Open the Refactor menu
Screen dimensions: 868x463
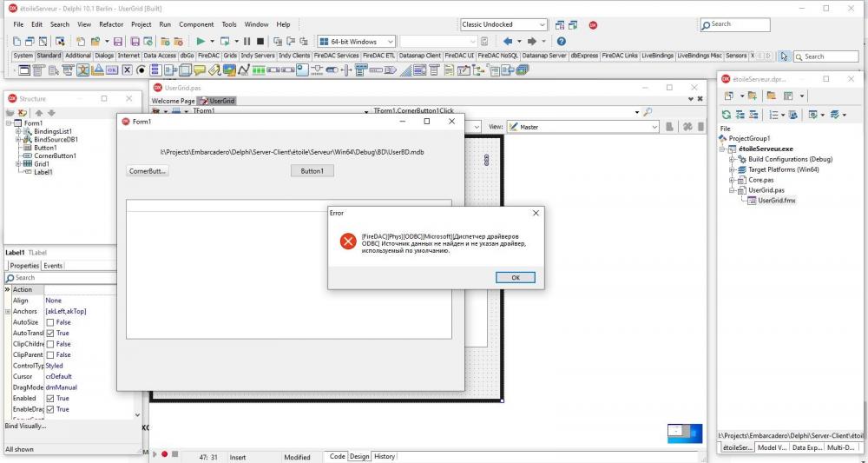tap(111, 24)
